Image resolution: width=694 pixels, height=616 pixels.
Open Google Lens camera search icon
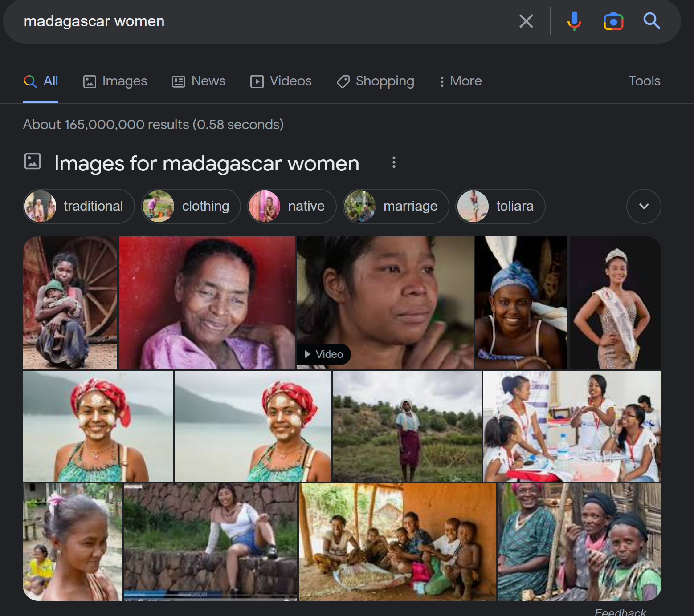[x=613, y=21]
